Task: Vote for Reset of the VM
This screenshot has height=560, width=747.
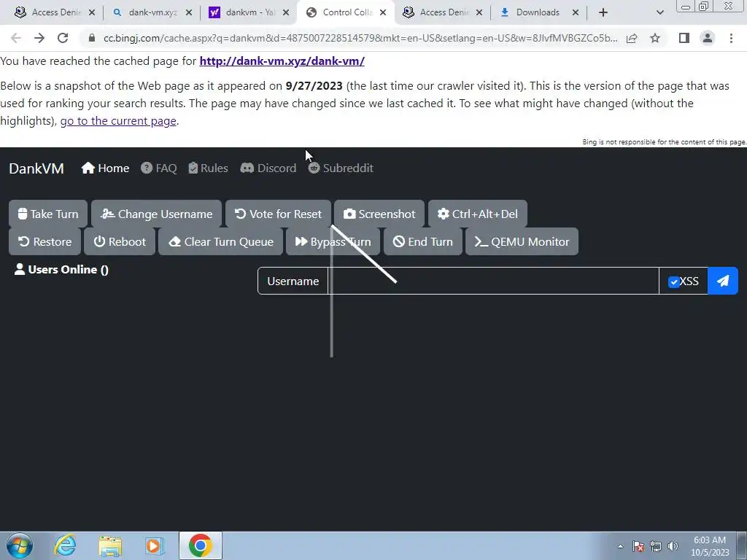Action: [278, 214]
